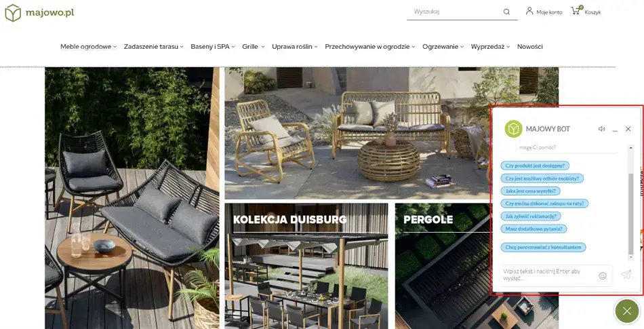644x329 pixels.
Task: Click the chat window scrollbar
Action: click(x=631, y=214)
